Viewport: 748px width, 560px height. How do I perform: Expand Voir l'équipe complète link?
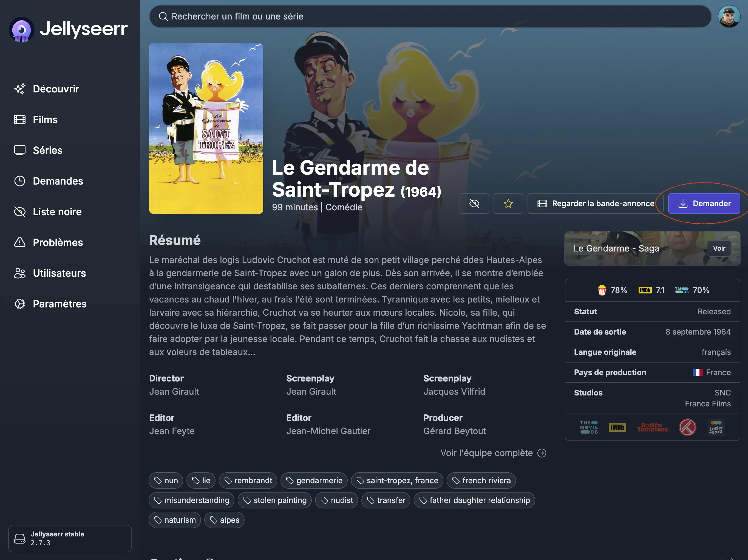[x=493, y=453]
